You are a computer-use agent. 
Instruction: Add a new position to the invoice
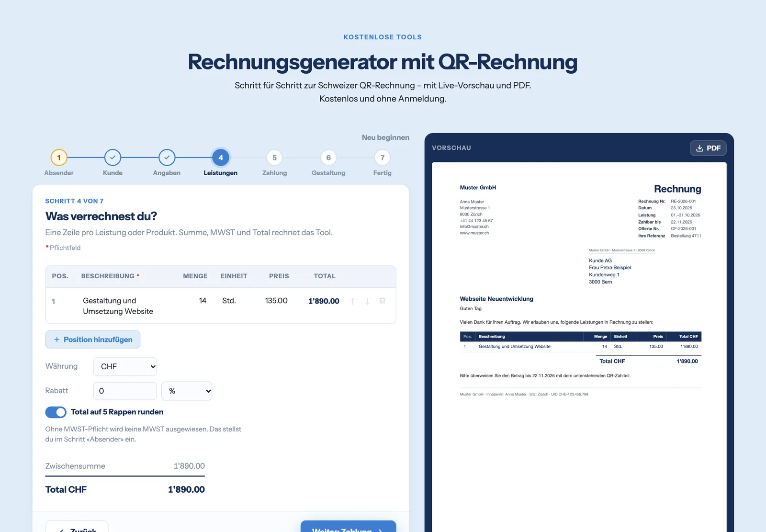point(93,340)
